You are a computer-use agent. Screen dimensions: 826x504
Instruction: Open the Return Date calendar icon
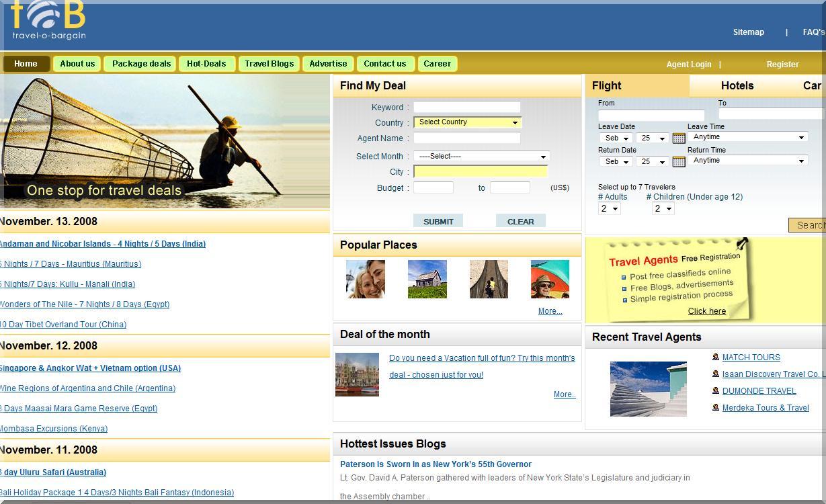point(679,161)
